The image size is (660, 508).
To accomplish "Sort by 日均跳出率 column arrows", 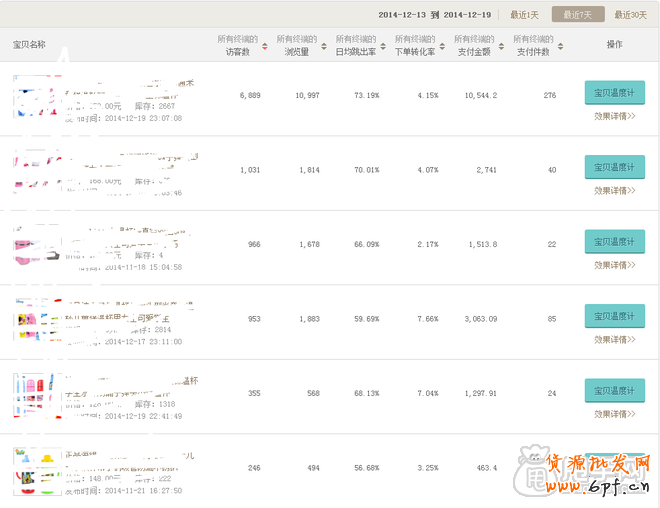I will (x=384, y=45).
